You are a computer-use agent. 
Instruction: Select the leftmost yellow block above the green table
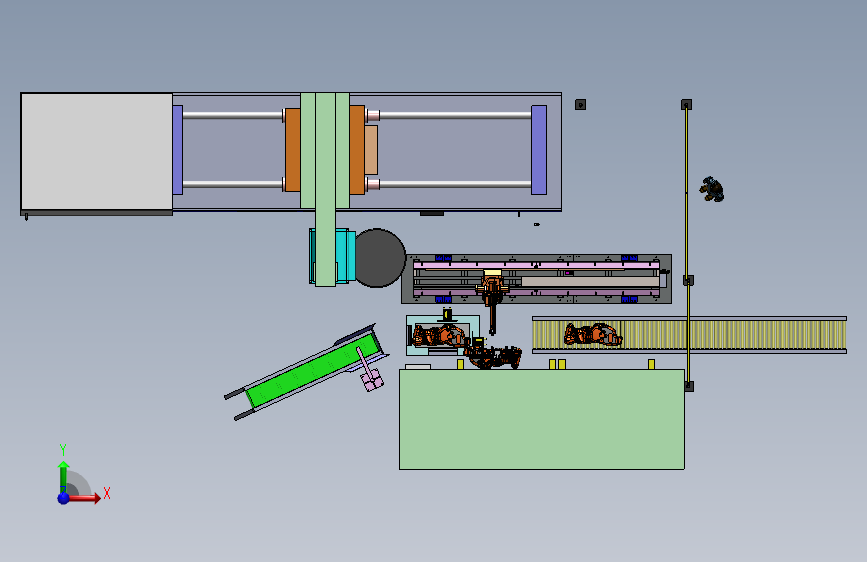coord(461,365)
